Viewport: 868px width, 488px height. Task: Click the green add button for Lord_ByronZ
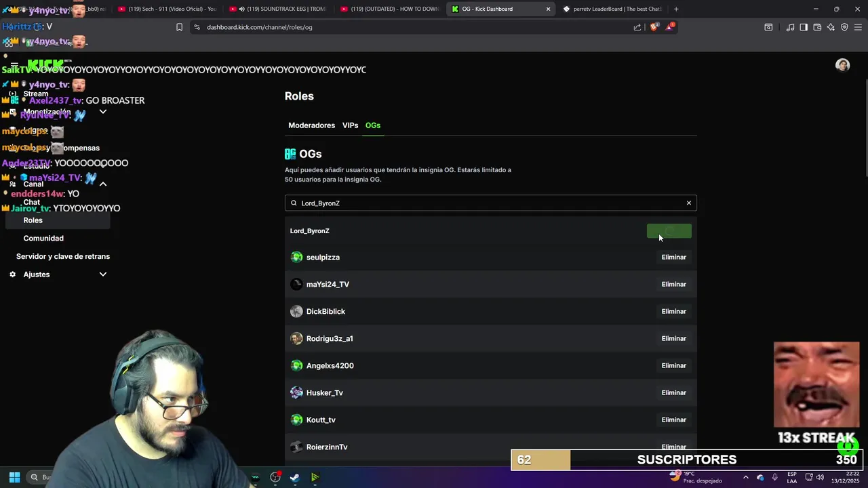[669, 231]
